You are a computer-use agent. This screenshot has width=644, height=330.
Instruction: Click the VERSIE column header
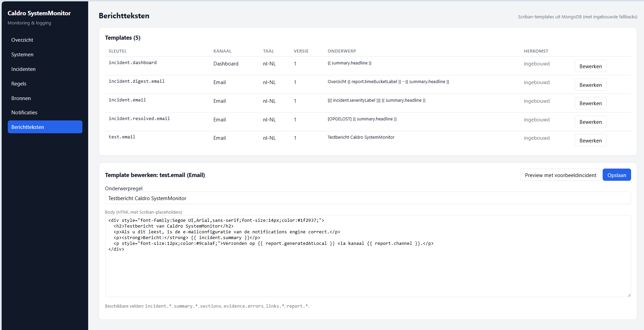301,51
